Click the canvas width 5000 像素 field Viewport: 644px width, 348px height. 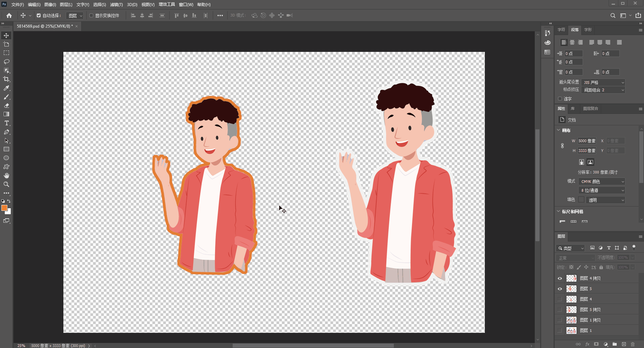tap(587, 141)
